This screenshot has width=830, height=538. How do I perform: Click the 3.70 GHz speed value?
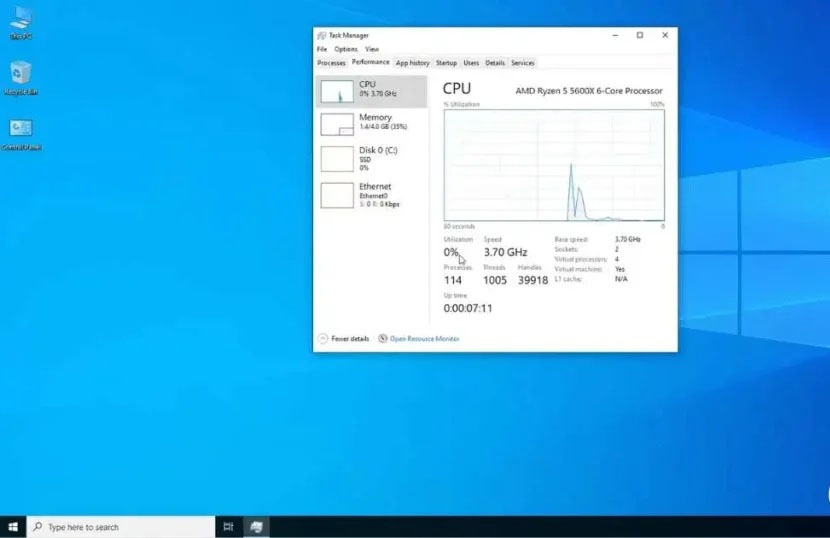click(x=506, y=252)
